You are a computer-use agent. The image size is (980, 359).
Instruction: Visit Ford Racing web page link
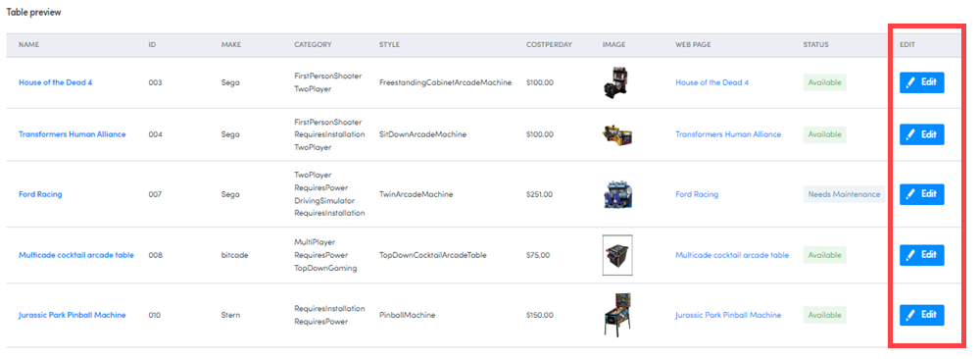tap(697, 194)
